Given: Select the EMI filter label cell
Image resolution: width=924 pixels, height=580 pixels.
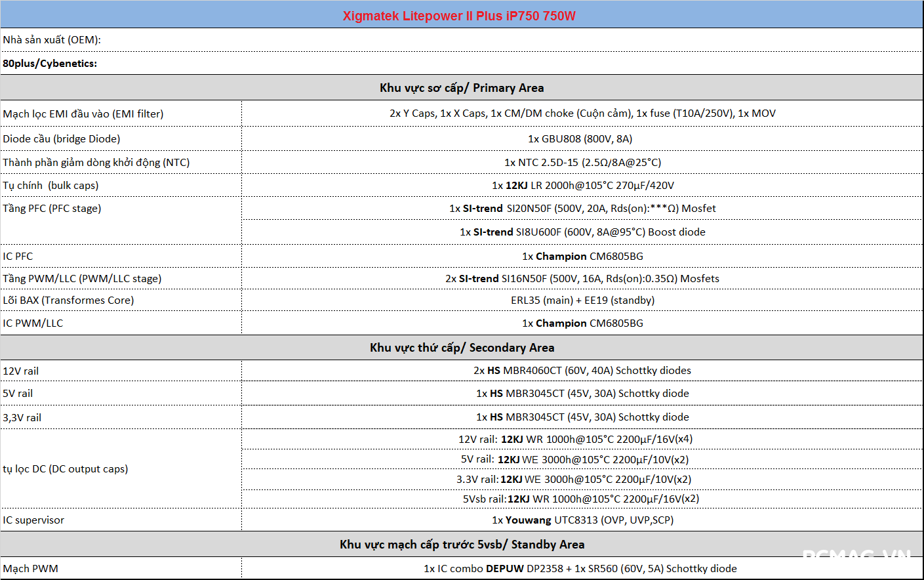Looking at the screenshot, I should [83, 114].
